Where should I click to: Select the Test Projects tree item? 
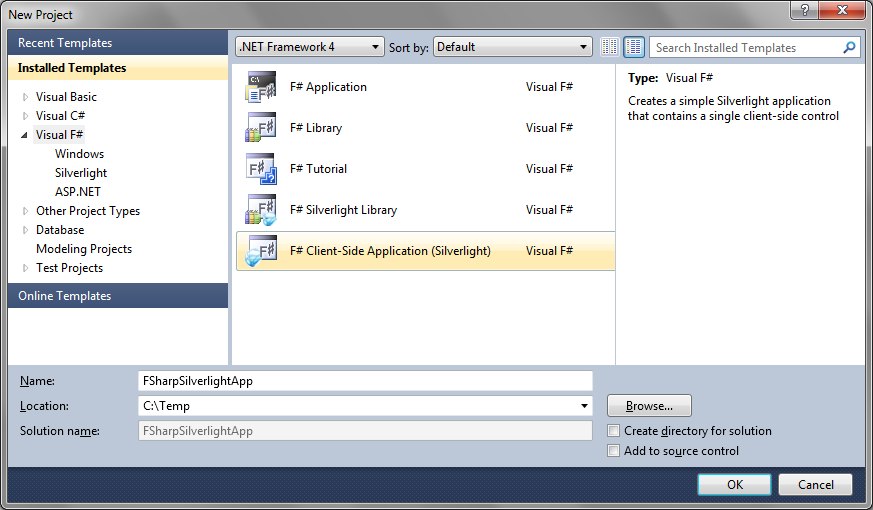(70, 268)
